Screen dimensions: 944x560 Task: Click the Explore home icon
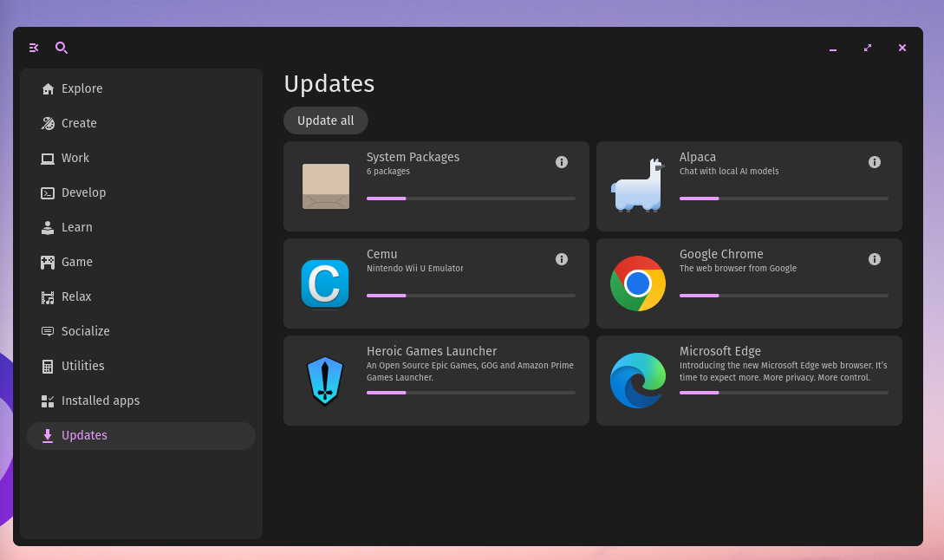[48, 89]
